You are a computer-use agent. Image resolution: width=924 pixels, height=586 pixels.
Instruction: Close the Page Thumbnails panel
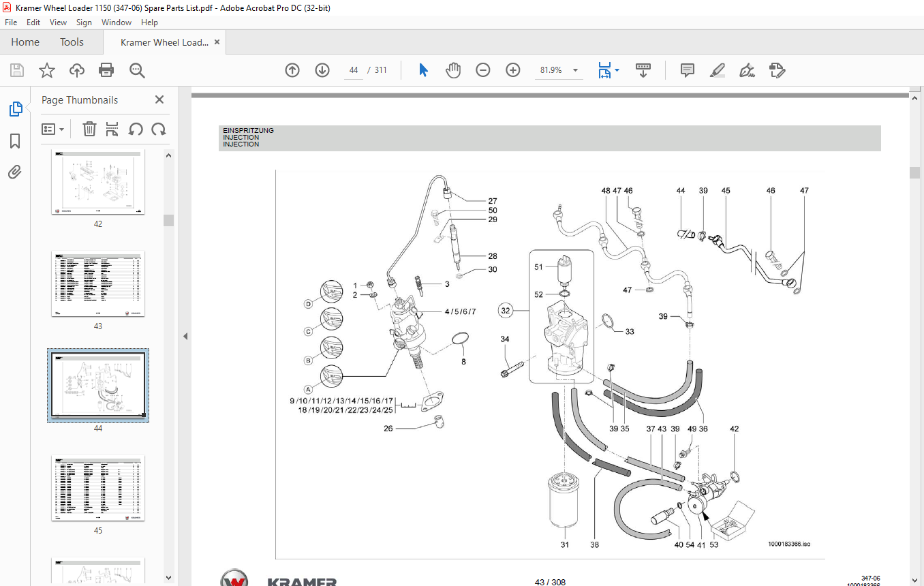159,99
